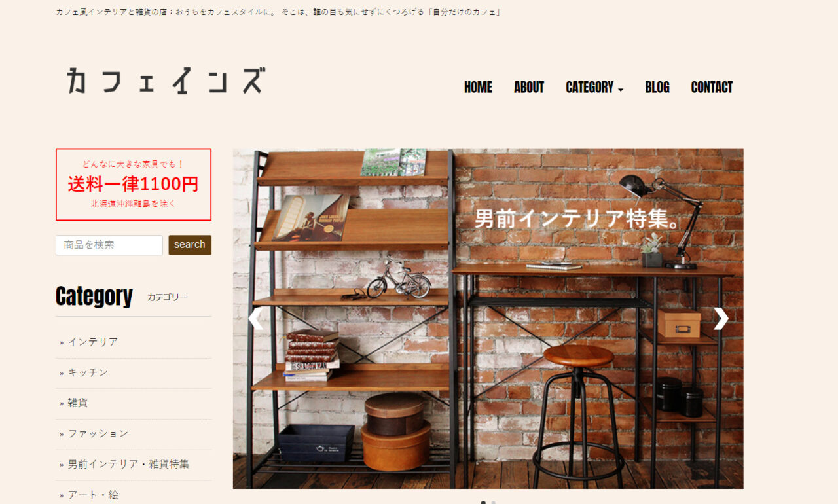Click the 送料一律1100円 shipping banner
This screenshot has width=838, height=504.
(134, 185)
